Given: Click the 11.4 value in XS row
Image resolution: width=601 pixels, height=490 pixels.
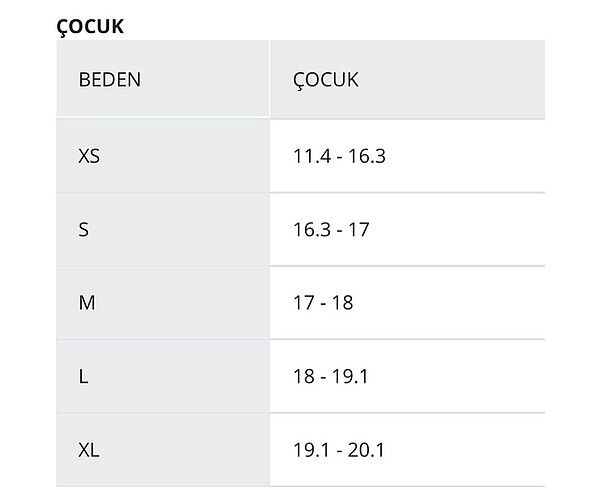Looking at the screenshot, I should [x=309, y=155].
